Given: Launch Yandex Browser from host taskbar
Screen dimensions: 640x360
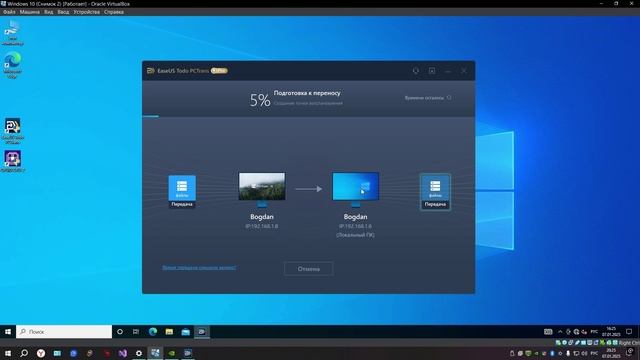Looking at the screenshot, I should pyautogui.click(x=41, y=353).
